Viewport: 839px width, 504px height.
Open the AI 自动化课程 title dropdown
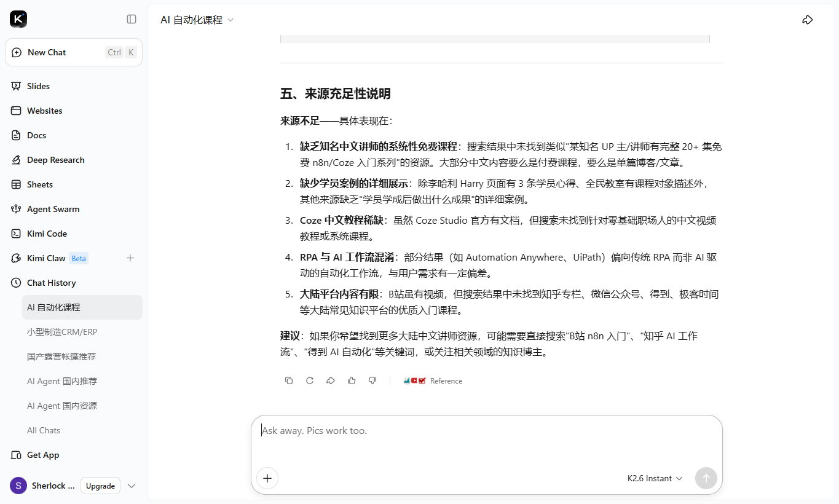coord(197,20)
